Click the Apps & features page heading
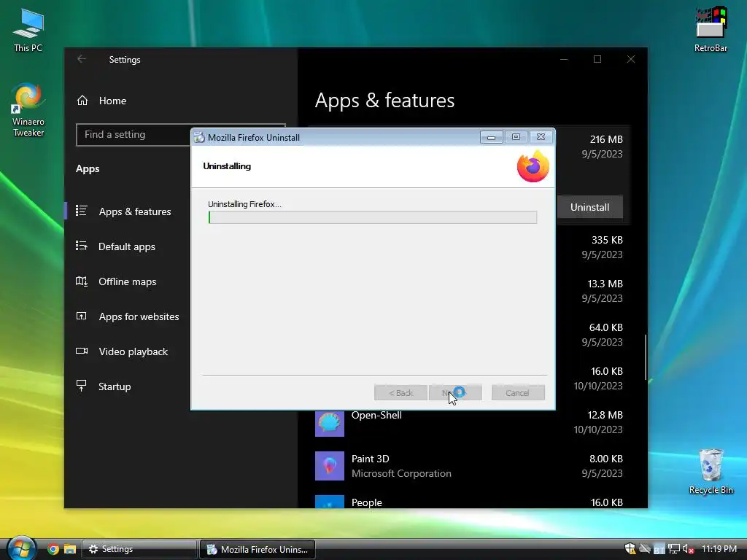The width and height of the screenshot is (747, 560). [x=384, y=101]
